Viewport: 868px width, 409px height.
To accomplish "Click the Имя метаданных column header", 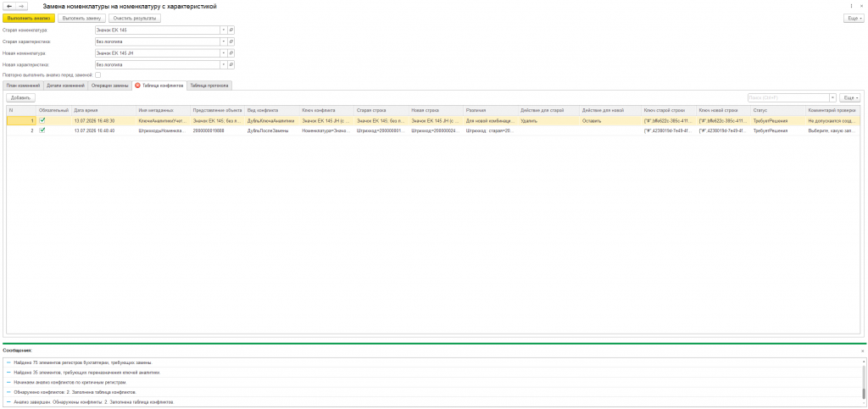I will (163, 110).
